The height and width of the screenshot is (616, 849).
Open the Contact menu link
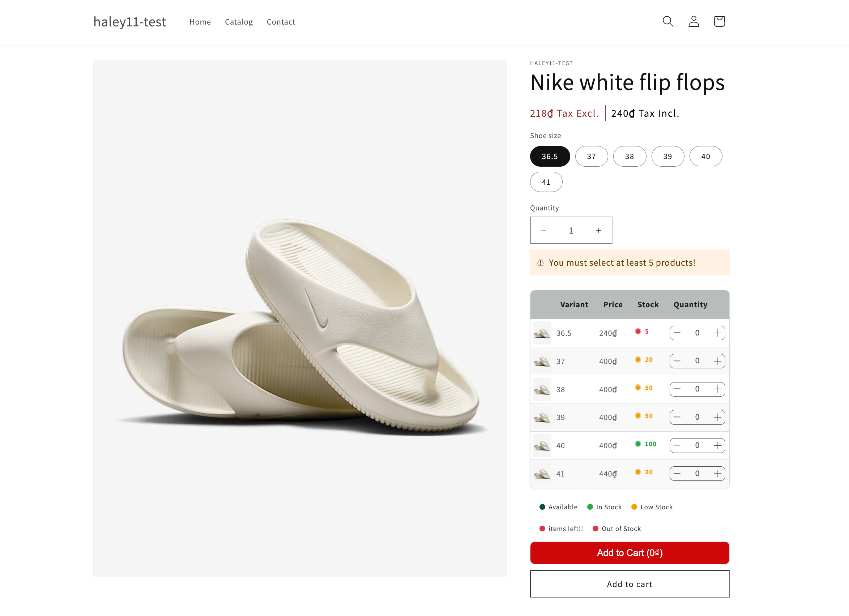point(281,22)
